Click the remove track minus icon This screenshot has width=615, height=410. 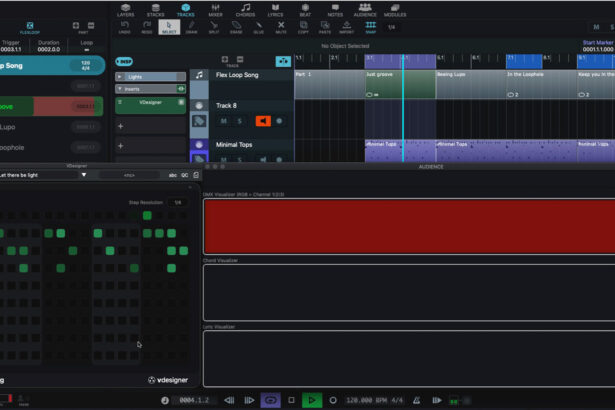[240, 59]
